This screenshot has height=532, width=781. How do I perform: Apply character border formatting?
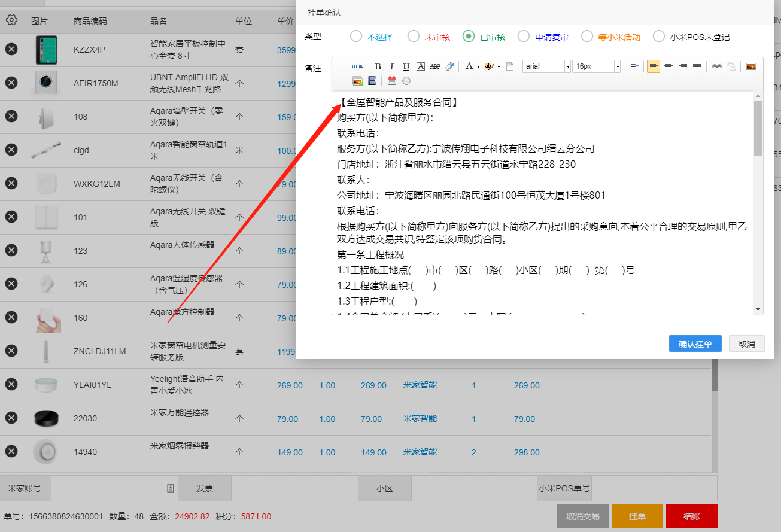(x=421, y=66)
